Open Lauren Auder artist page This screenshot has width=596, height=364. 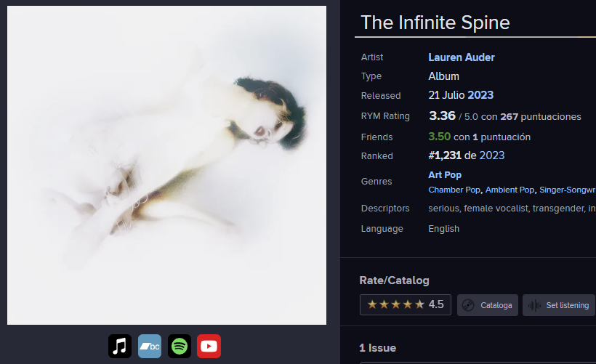pyautogui.click(x=462, y=57)
